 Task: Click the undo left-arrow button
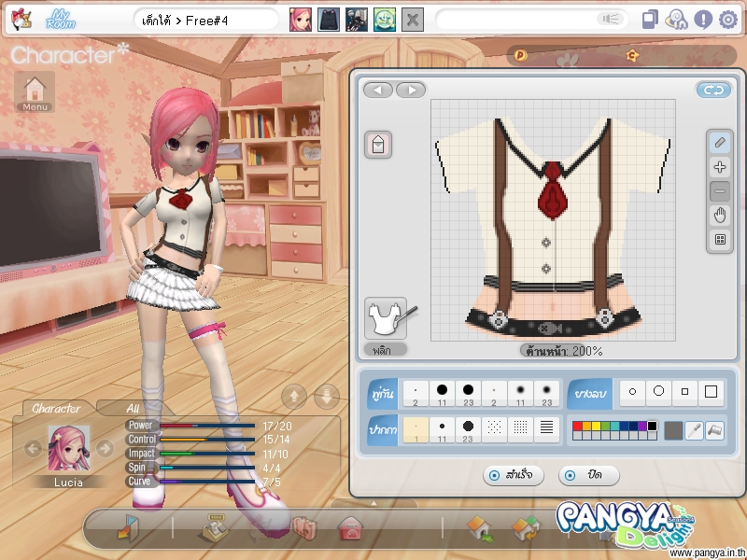(x=378, y=90)
